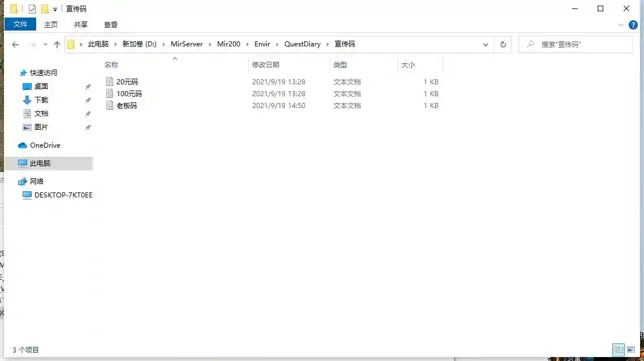
Task: Click the OneDrive cloud icon
Action: [23, 145]
